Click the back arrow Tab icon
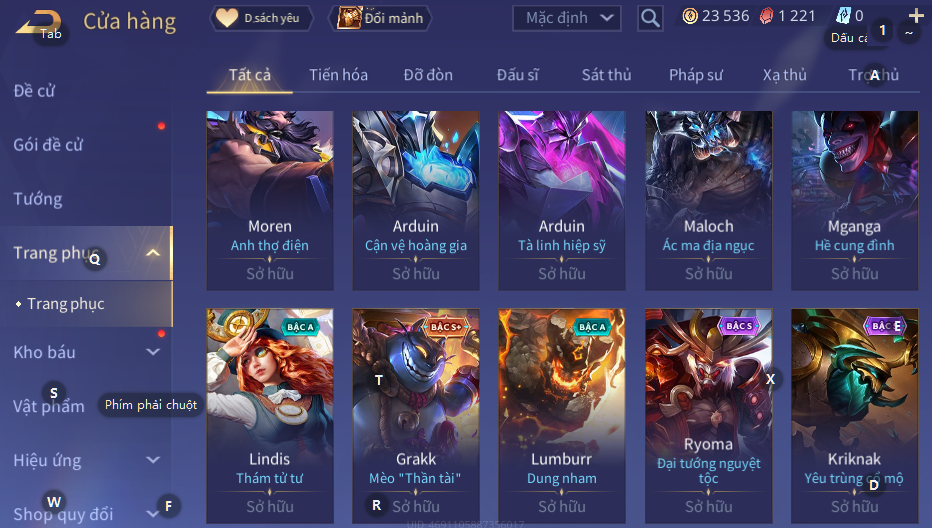Viewport: 932px width, 528px height. coord(39,24)
